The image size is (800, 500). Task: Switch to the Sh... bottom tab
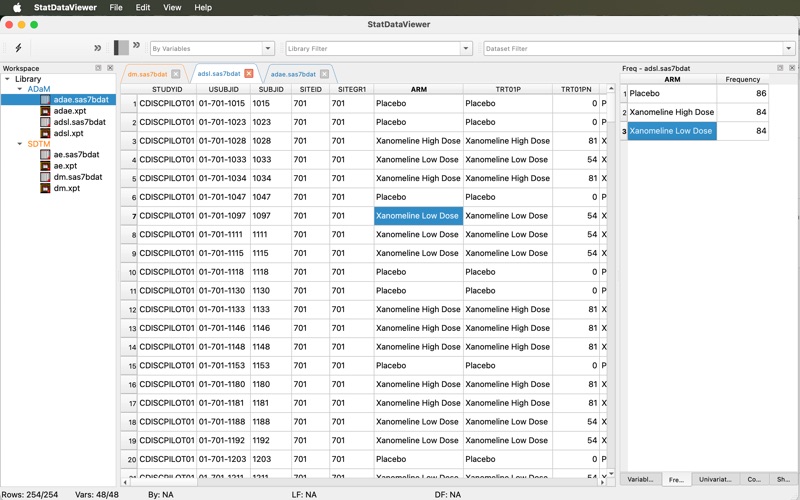783,479
